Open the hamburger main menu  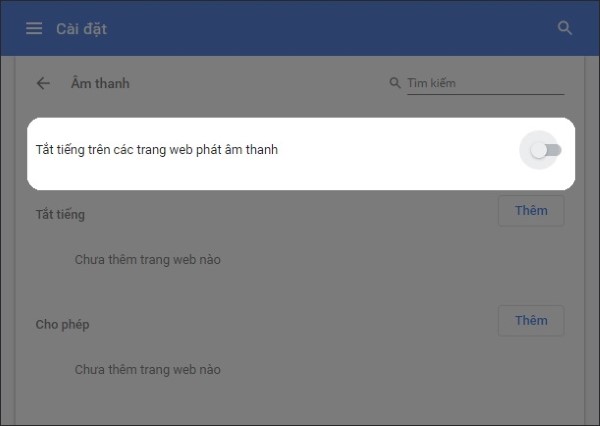(34, 28)
